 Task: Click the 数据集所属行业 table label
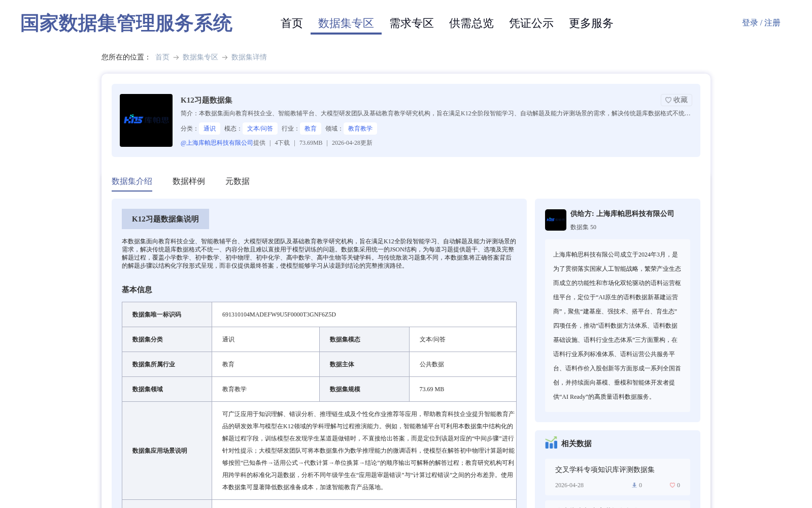coord(154,364)
